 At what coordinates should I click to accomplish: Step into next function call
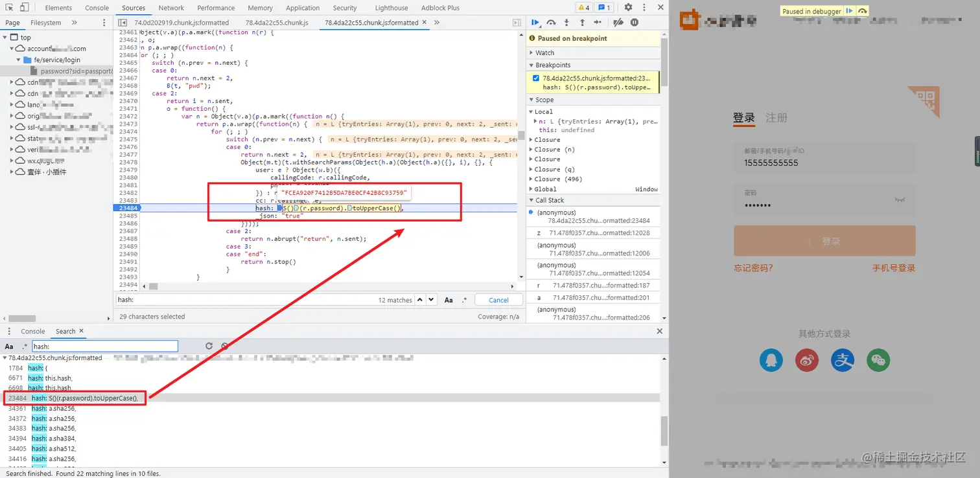[566, 22]
